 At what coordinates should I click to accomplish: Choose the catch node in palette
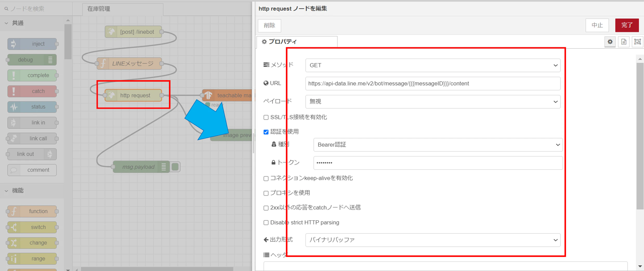tap(32, 91)
